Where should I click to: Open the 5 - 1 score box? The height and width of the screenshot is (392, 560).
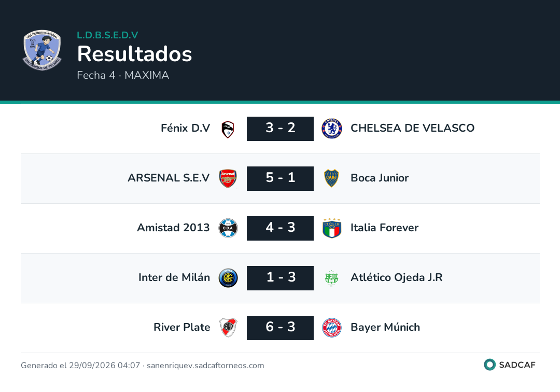(280, 178)
